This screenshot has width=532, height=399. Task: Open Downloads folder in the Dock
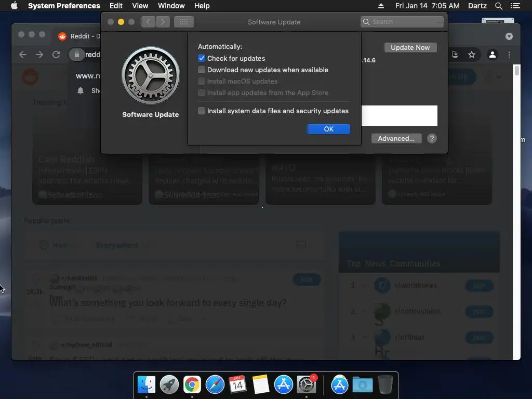362,384
